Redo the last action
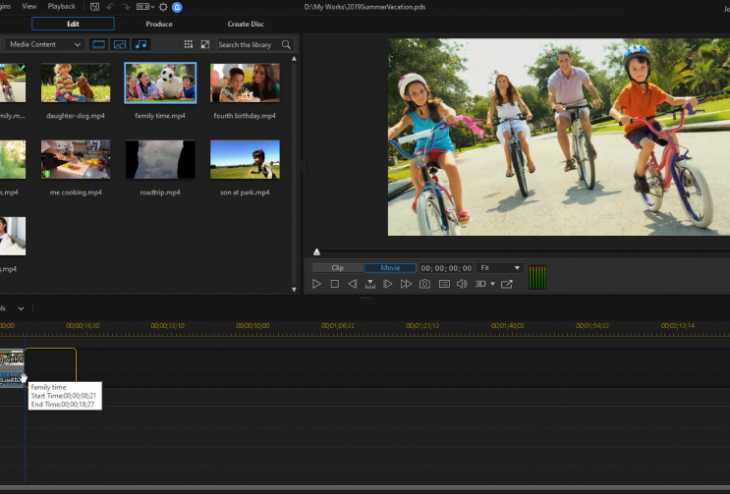This screenshot has height=494, width=730. click(x=126, y=7)
